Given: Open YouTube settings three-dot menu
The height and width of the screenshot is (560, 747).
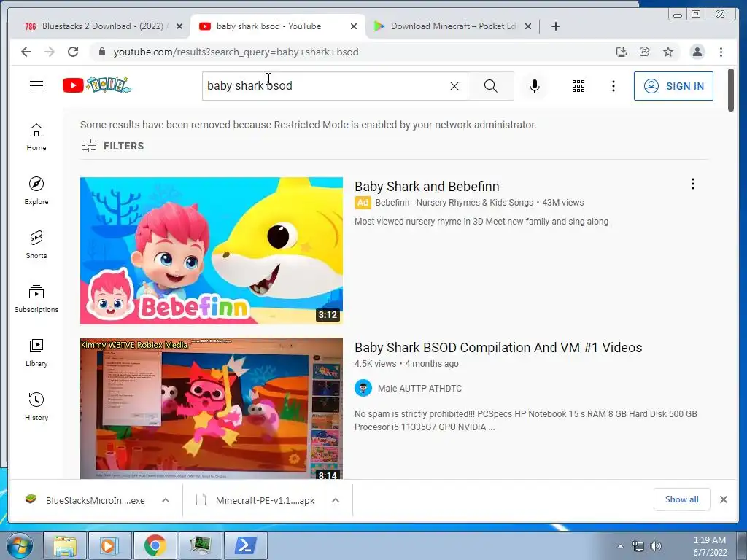Looking at the screenshot, I should tap(613, 86).
